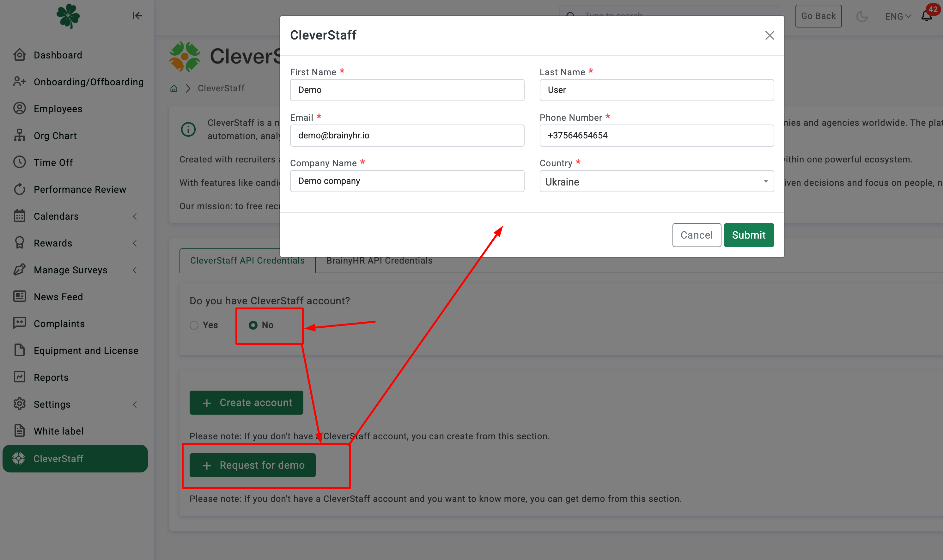The height and width of the screenshot is (560, 943).
Task: Click the Rewards badge icon
Action: 20,243
